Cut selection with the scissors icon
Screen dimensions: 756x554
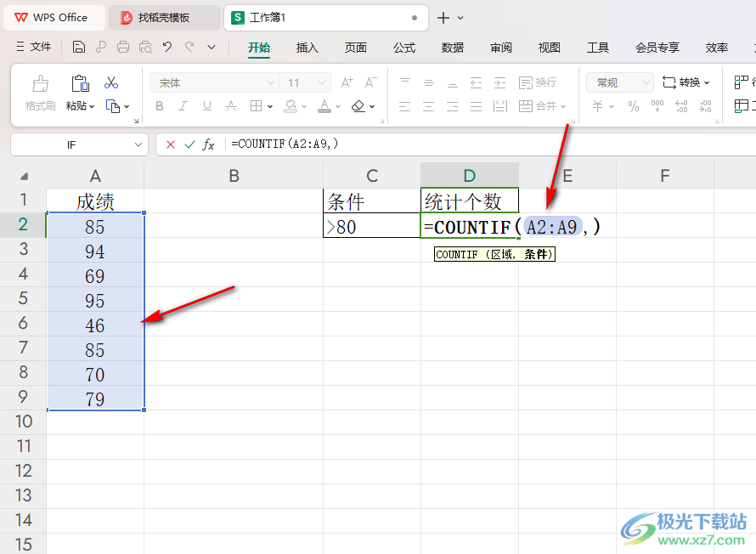pos(111,82)
